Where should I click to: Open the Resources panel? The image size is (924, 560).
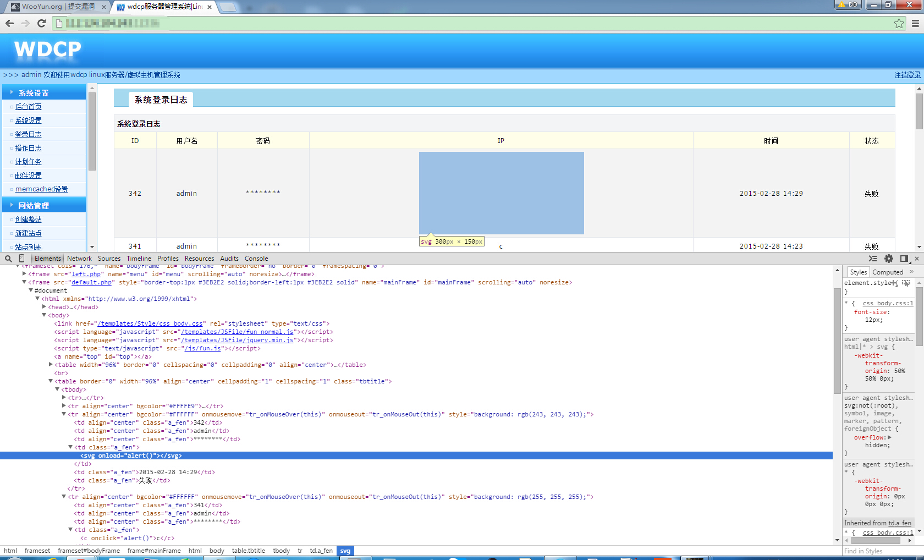(x=199, y=259)
